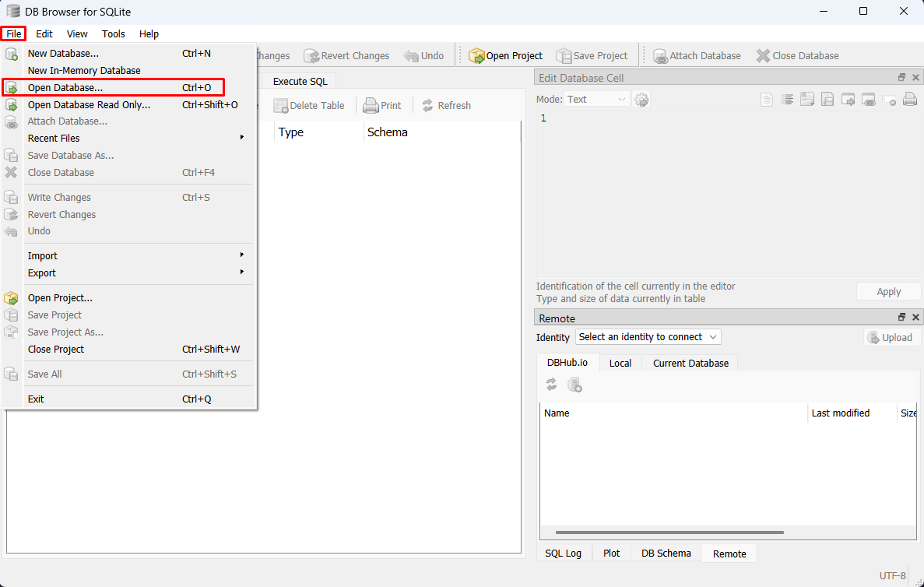924x587 pixels.
Task: Click Print in the table toolbar
Action: pyautogui.click(x=381, y=105)
